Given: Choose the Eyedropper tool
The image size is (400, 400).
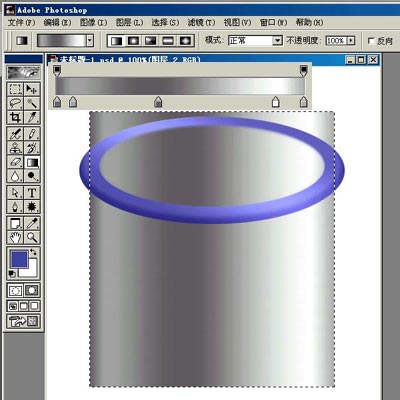Looking at the screenshot, I should [32, 223].
